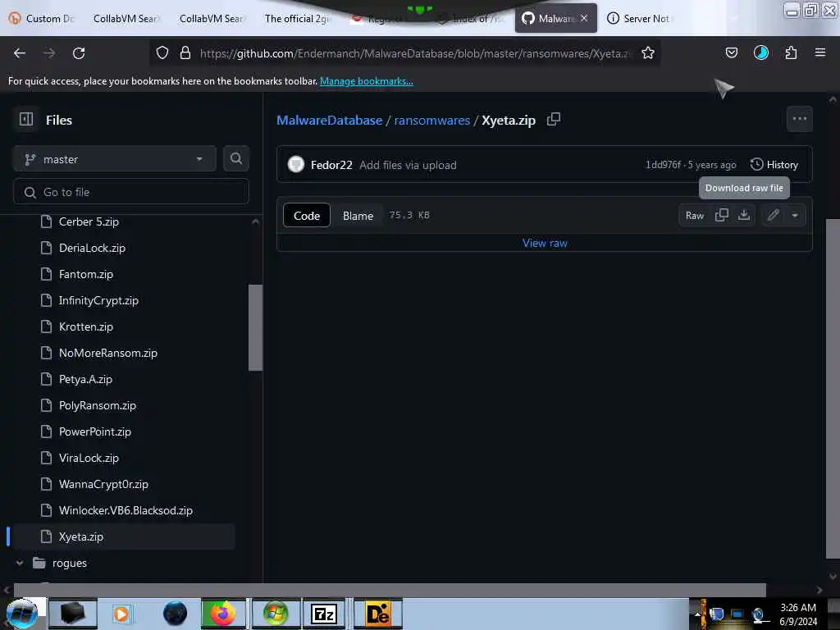Image resolution: width=840 pixels, height=630 pixels.
Task: Click the Download raw file icon
Action: pos(743,215)
